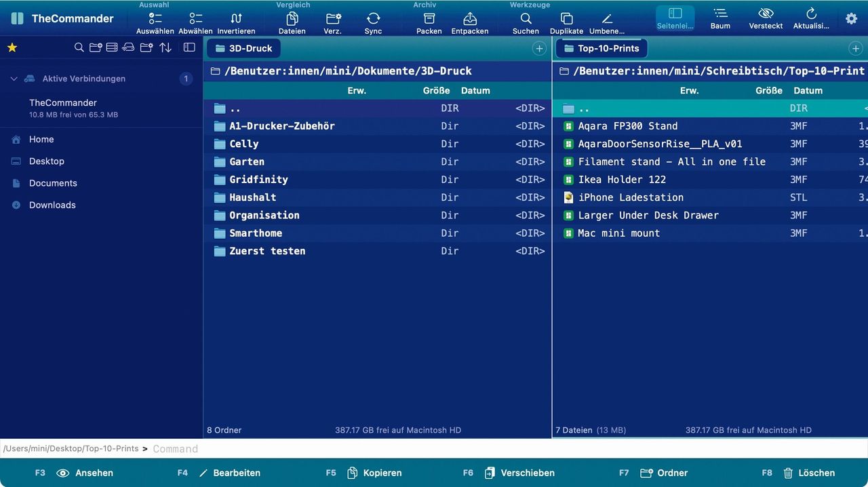Open Desktop in the sidebar
868x487 pixels.
click(x=102, y=161)
